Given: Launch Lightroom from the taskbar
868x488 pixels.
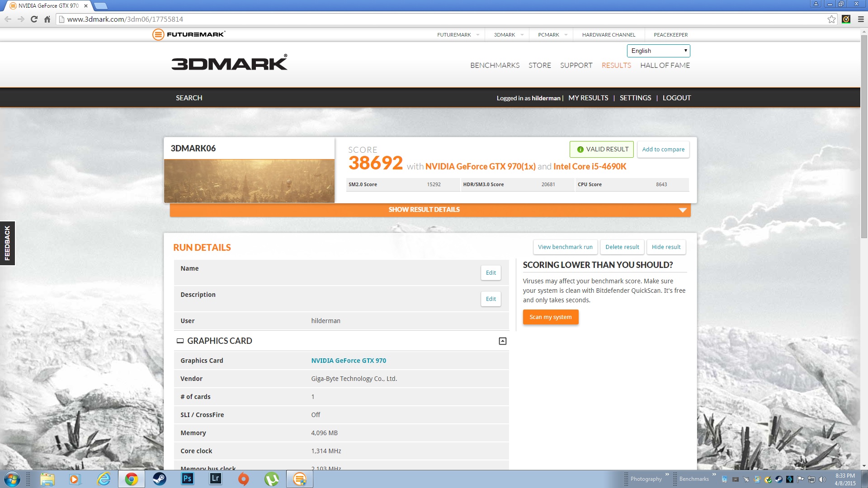Looking at the screenshot, I should [216, 479].
